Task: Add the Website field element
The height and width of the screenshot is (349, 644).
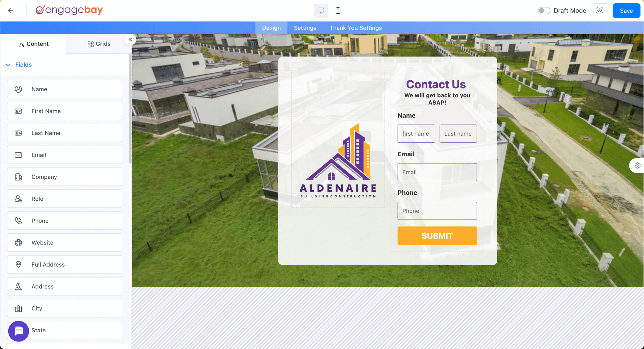Action: coord(65,242)
